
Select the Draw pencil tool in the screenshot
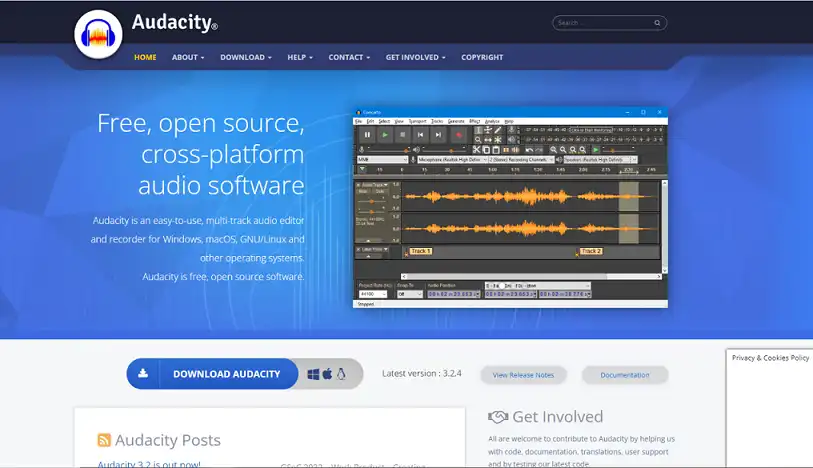pos(497,130)
